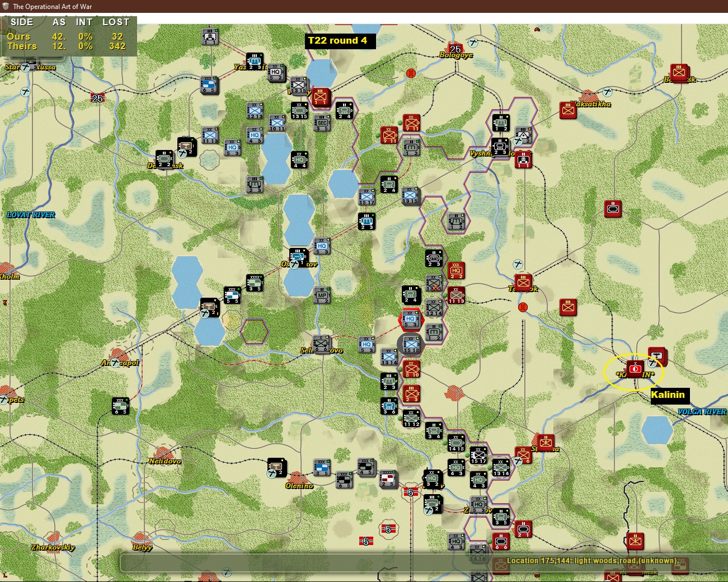Select the empty red-outlined hexagon marker
This screenshot has width=728, height=582.
point(255,331)
